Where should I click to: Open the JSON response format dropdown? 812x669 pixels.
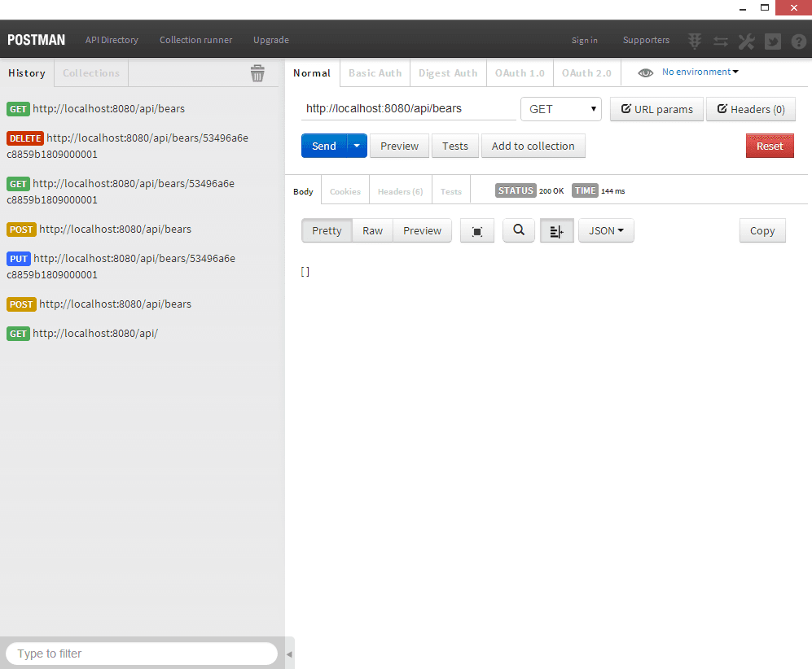click(x=606, y=230)
